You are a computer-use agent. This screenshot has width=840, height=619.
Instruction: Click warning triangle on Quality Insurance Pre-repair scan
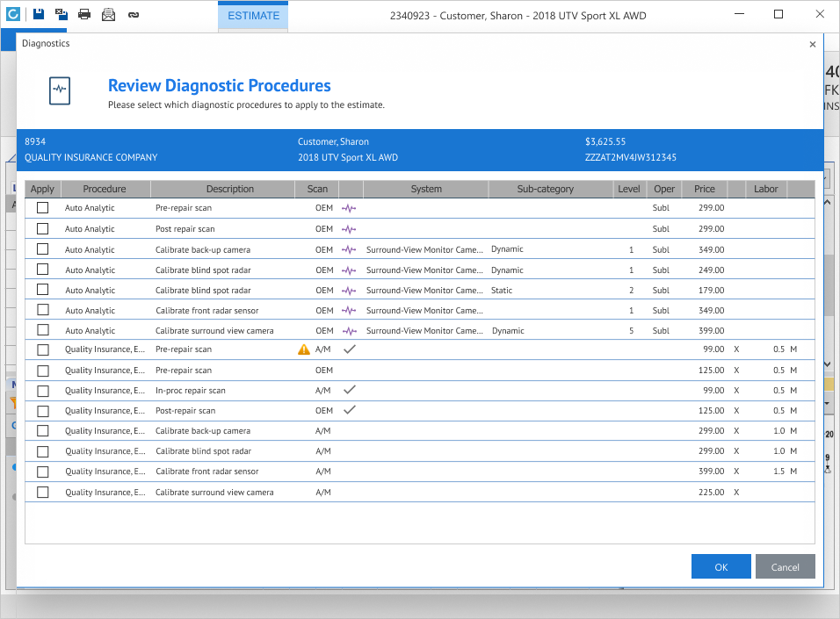pos(304,349)
